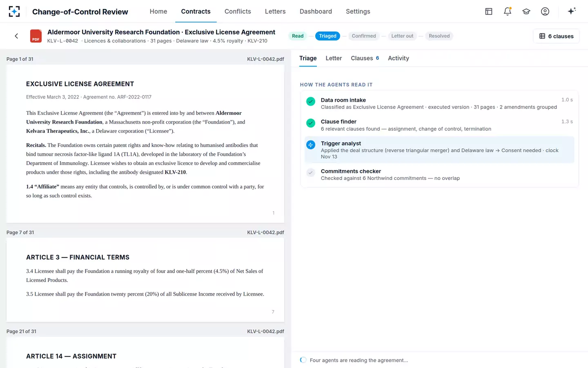Select the Triaged status step
Screen dimensions: 588x368
(328, 36)
